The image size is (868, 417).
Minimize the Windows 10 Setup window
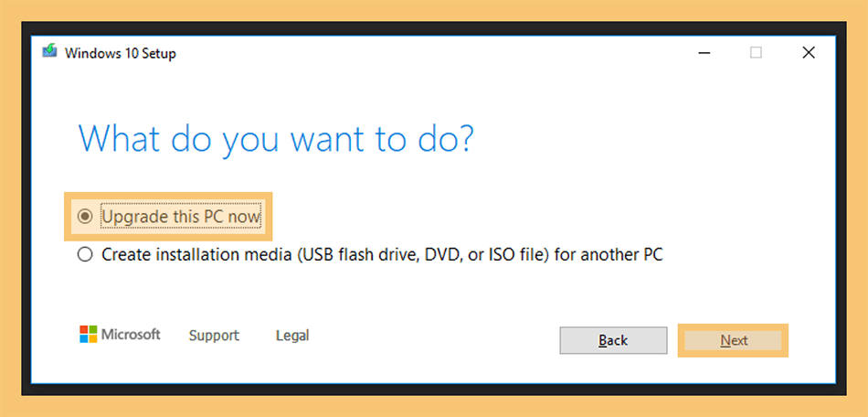point(704,53)
